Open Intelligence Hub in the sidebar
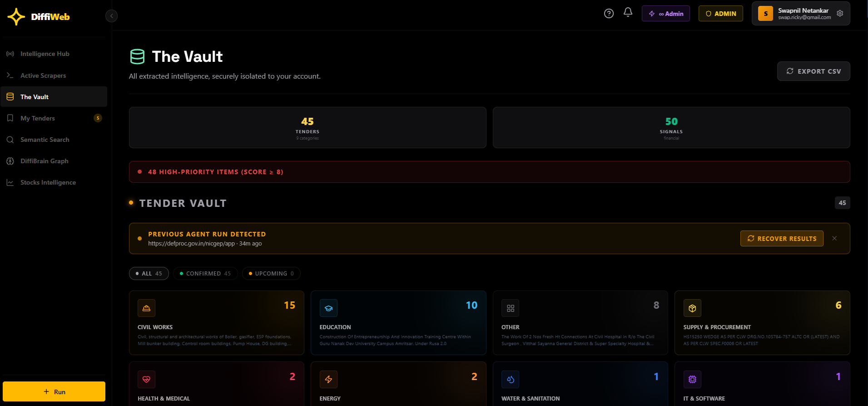This screenshot has height=406, width=868. (54, 54)
